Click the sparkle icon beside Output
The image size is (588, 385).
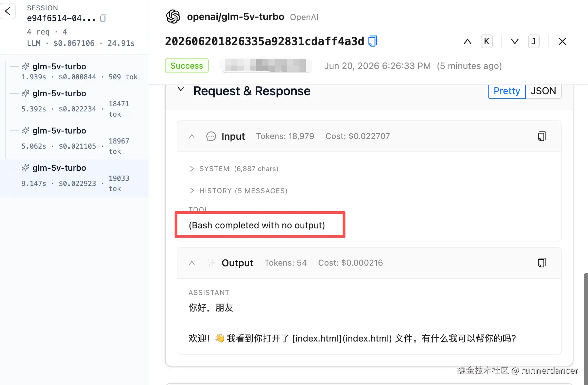point(211,263)
